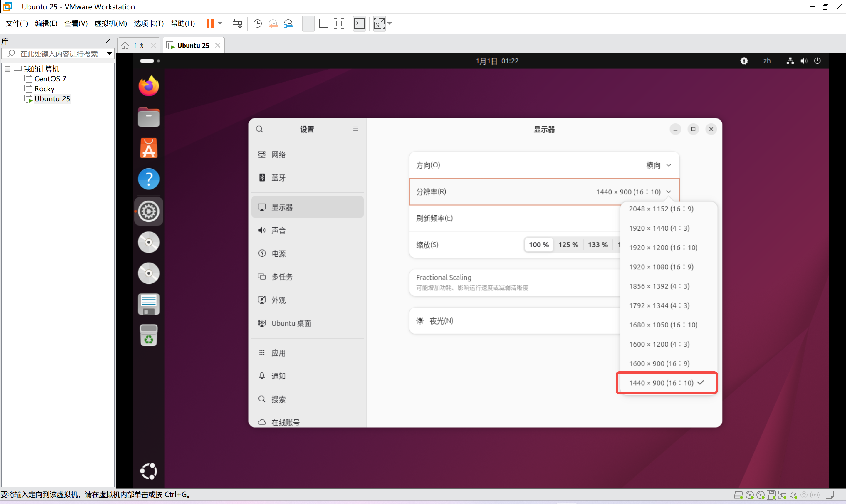The width and height of the screenshot is (846, 504).
Task: Open the 虚拟机(M) menu
Action: pyautogui.click(x=110, y=23)
